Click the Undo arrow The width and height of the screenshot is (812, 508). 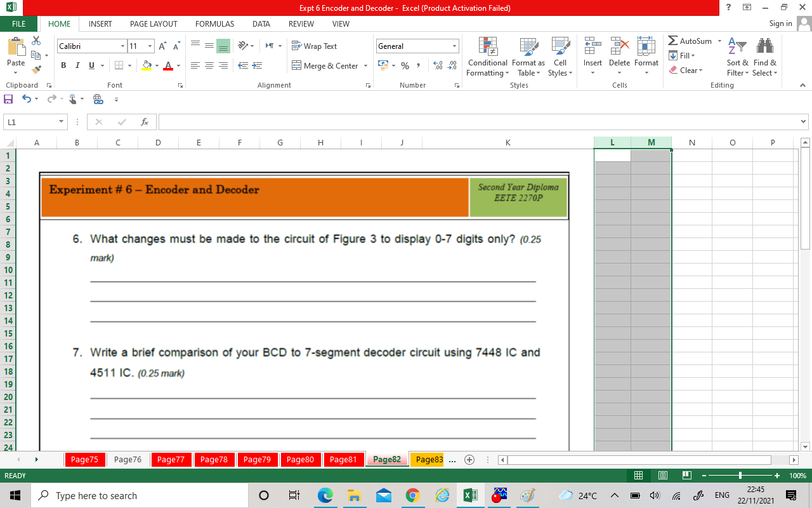25,99
